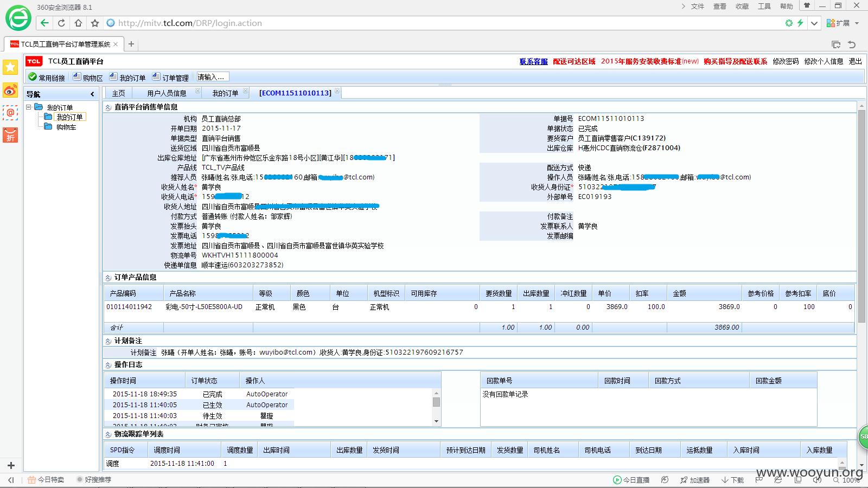Select the [ECOM11511010113] tab
This screenshot has height=488, width=868.
(x=295, y=93)
